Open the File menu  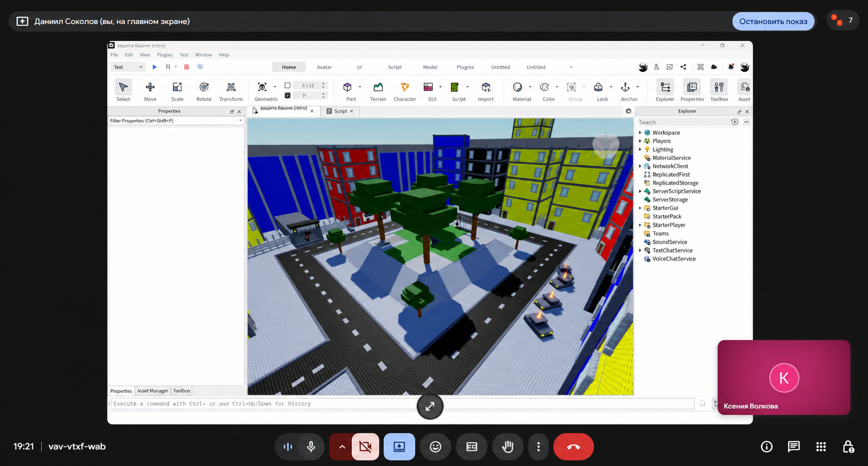[114, 55]
